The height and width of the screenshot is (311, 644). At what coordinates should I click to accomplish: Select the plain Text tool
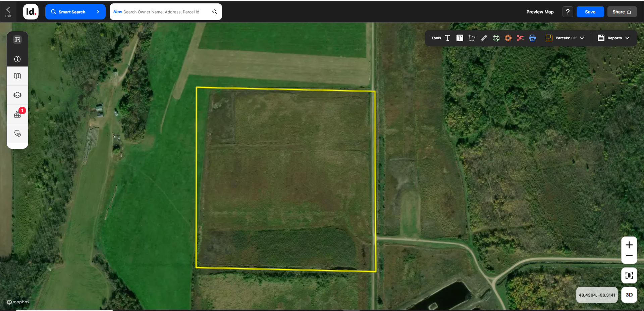[447, 38]
